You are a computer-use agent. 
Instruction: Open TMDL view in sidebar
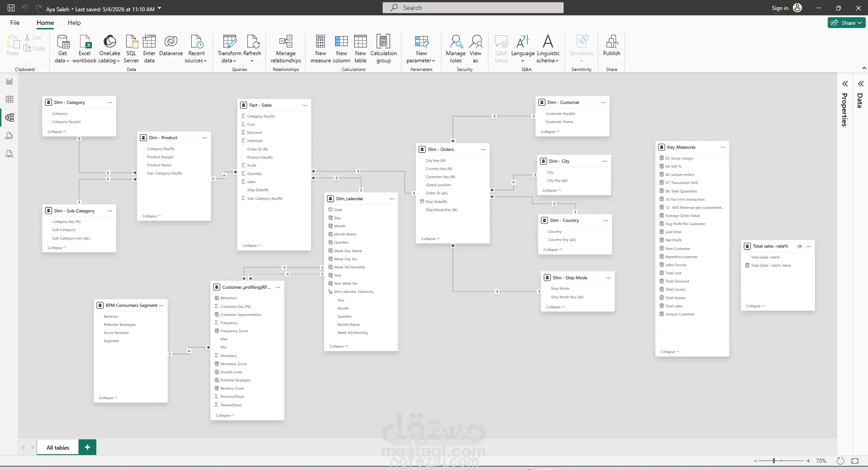9,154
